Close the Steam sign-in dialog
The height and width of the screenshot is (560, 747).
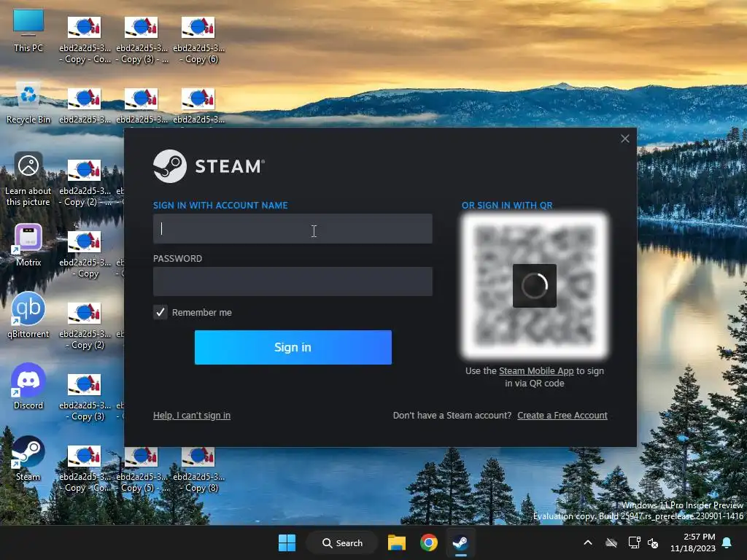point(625,139)
